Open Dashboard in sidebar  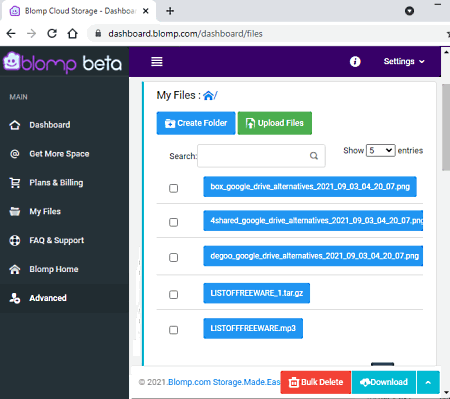click(50, 125)
